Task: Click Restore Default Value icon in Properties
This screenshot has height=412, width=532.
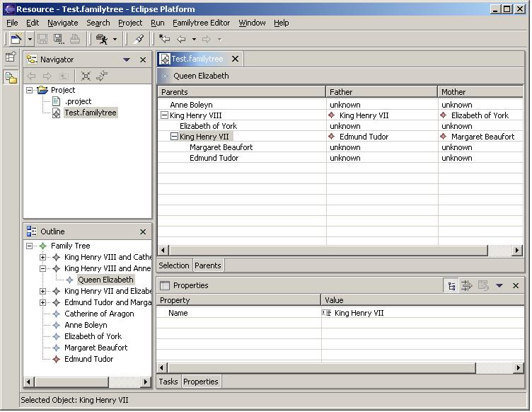Action: [483, 286]
